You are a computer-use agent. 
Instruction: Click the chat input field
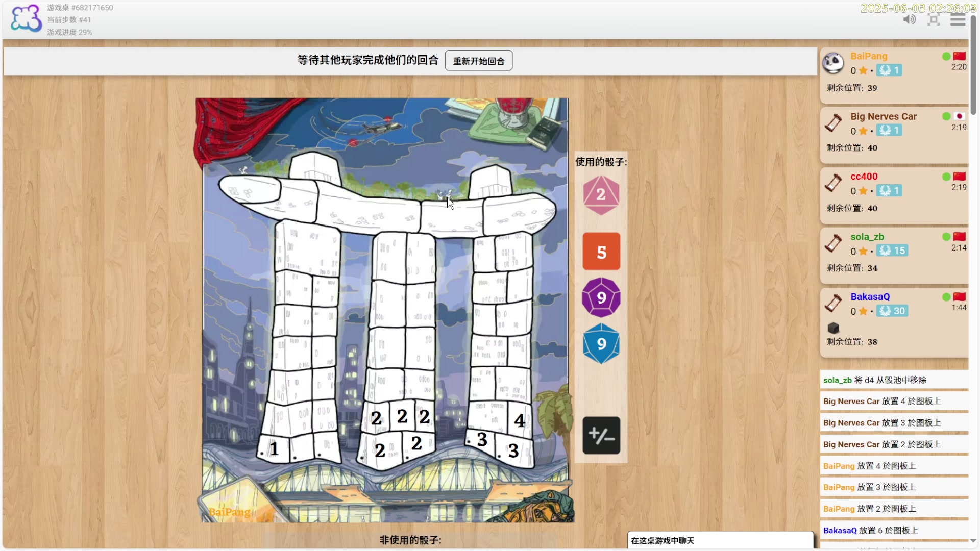click(x=720, y=540)
